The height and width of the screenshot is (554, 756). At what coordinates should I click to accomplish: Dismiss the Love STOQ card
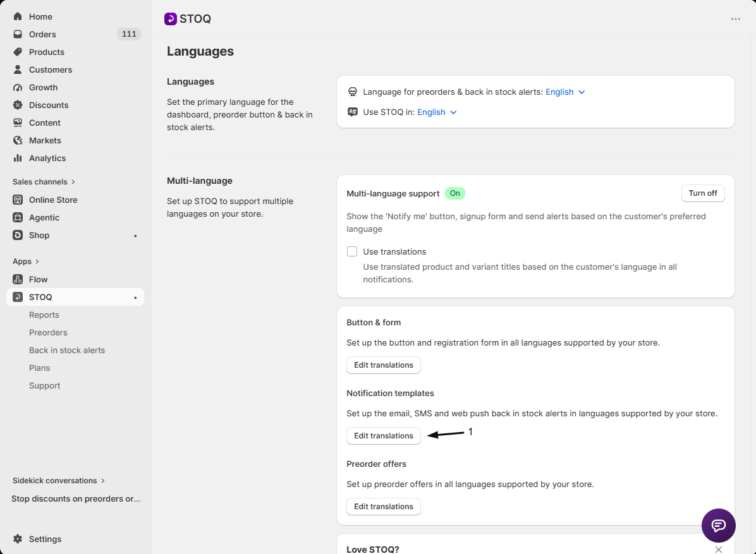719,549
